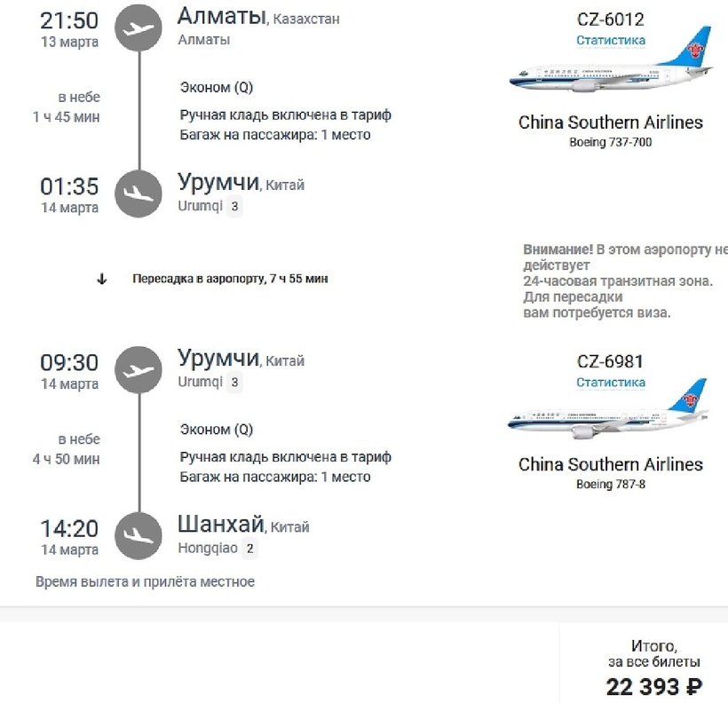
Task: Click terminal 3 badge at Urumqi departure
Action: coord(233,383)
